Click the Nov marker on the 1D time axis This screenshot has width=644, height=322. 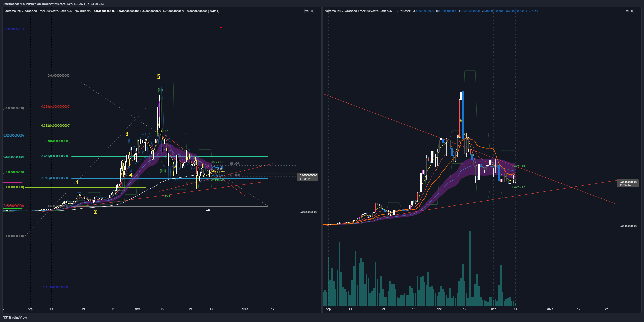point(439,309)
